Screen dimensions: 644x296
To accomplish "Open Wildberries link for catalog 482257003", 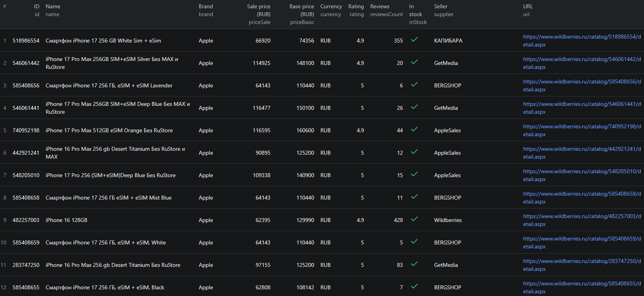I will [582, 220].
